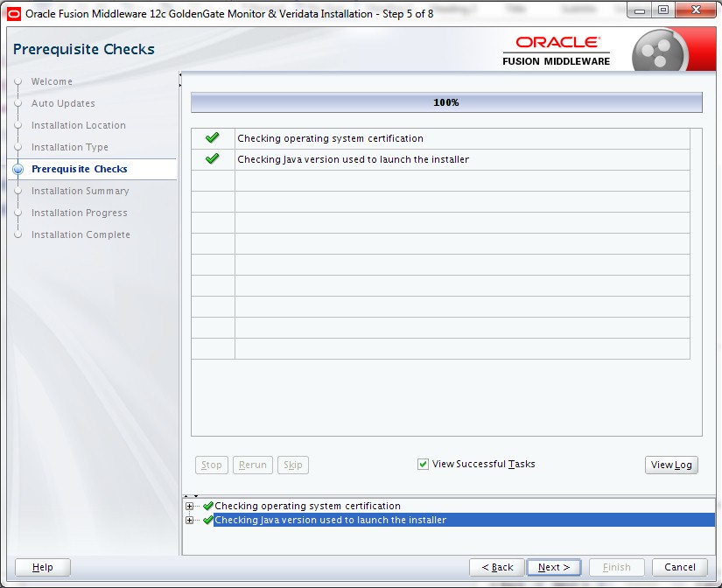Click the Oracle icon in title bar

14,14
